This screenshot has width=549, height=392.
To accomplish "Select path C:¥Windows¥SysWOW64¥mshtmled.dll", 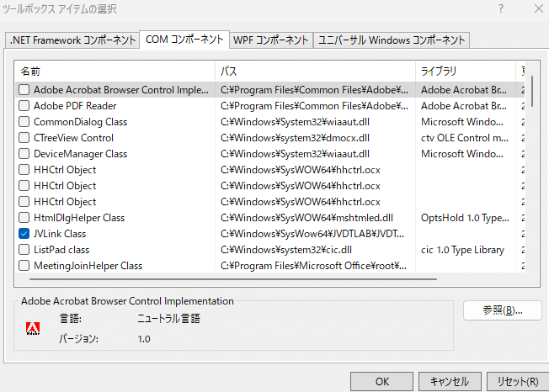I will (x=306, y=218).
